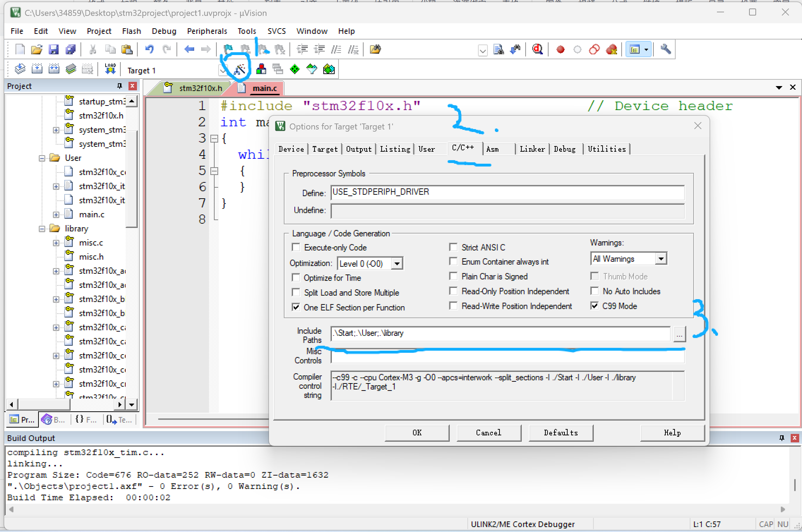
Task: Uncheck the C99 Mode checkbox
Action: 595,306
